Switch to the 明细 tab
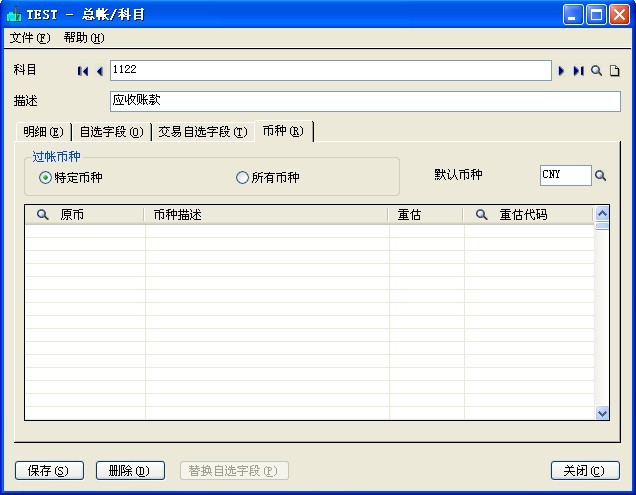The image size is (636, 495). tap(43, 132)
